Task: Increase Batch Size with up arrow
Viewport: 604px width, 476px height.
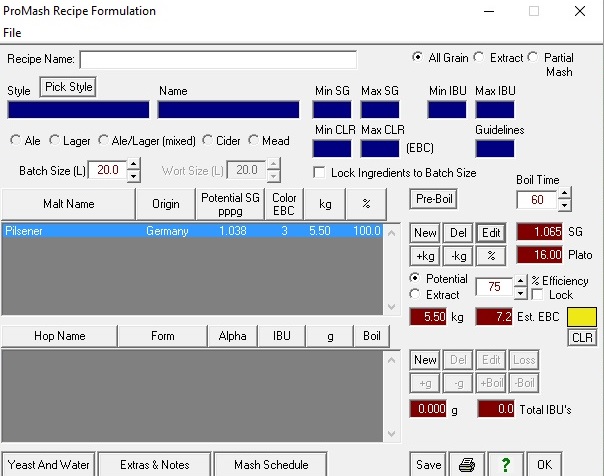Action: (x=133, y=164)
